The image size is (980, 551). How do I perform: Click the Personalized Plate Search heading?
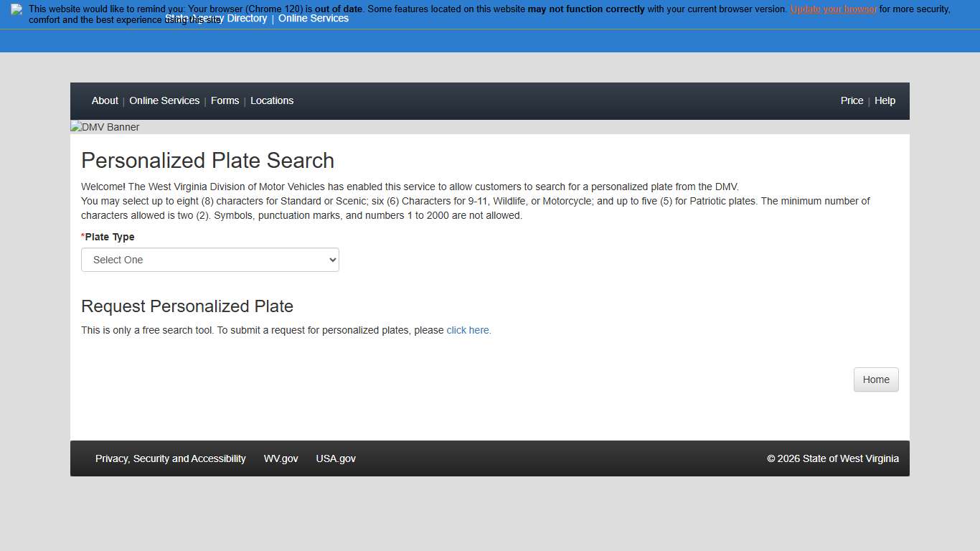click(x=208, y=161)
